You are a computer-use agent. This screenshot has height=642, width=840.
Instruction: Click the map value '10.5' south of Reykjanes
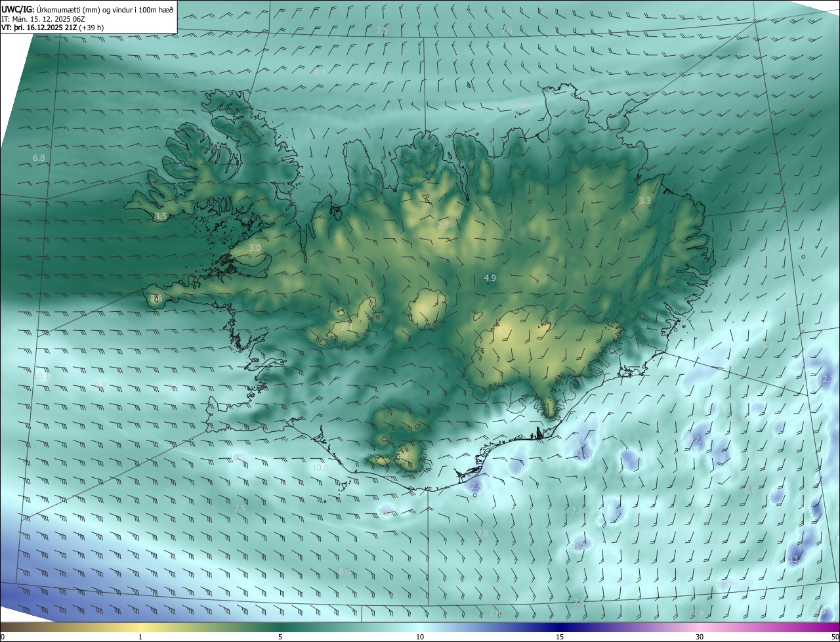point(237,458)
